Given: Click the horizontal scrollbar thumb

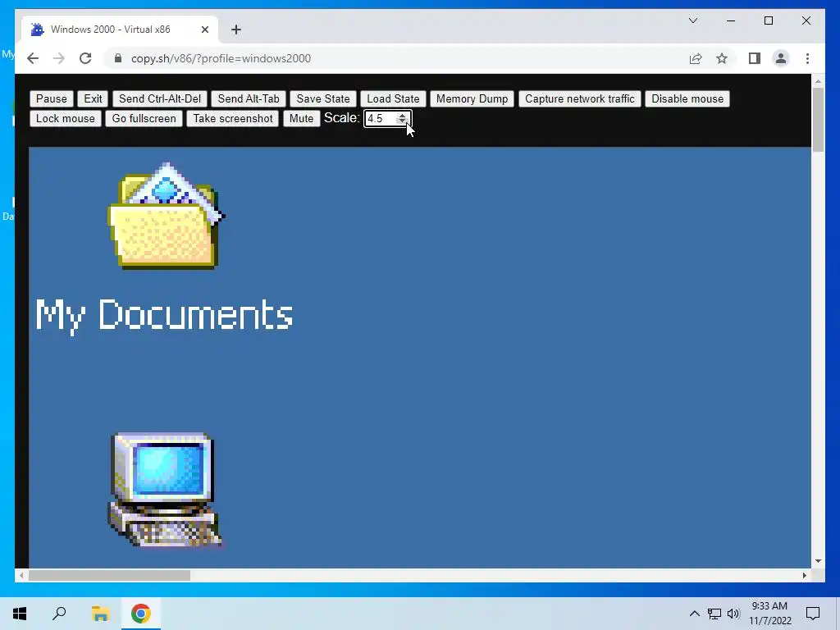Looking at the screenshot, I should [x=109, y=575].
